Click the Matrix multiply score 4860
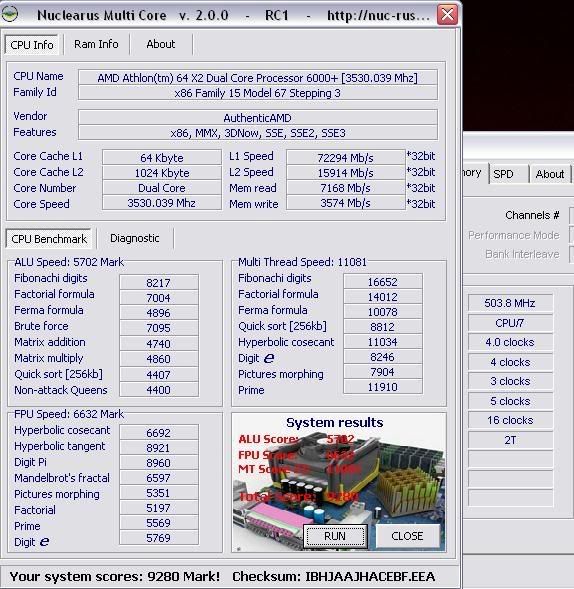The width and height of the screenshot is (574, 589). point(159,358)
